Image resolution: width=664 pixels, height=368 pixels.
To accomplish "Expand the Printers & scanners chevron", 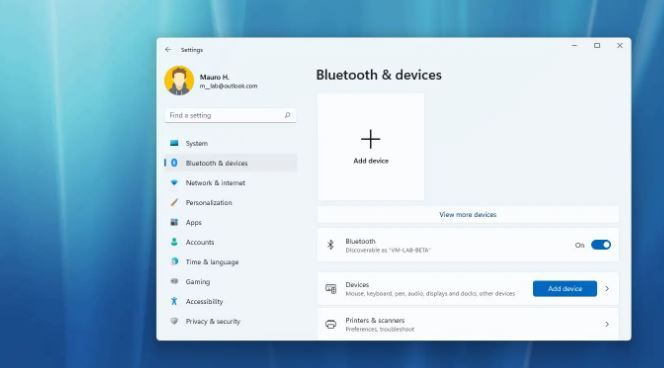I will [607, 324].
